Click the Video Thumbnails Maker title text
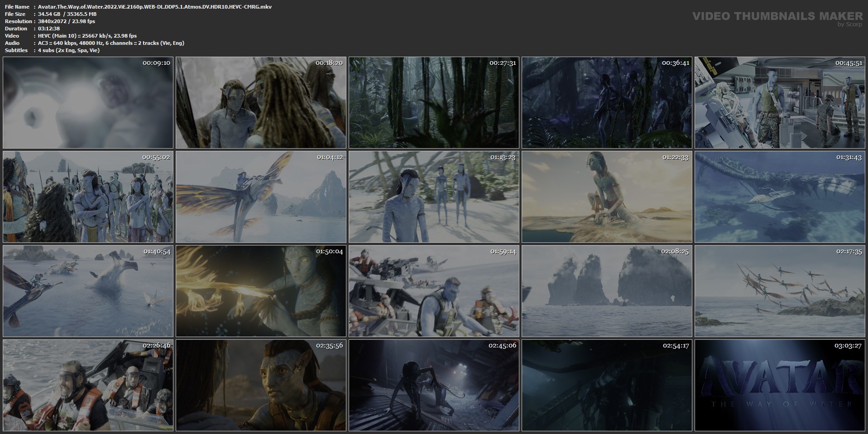 click(777, 16)
